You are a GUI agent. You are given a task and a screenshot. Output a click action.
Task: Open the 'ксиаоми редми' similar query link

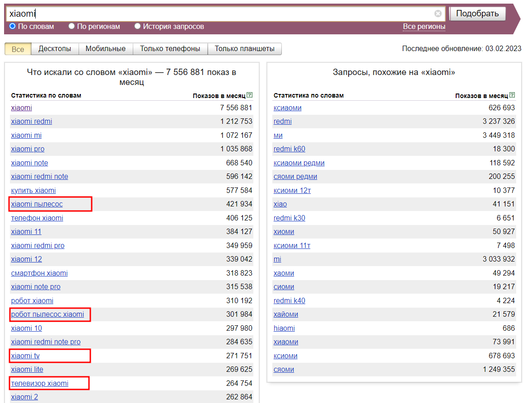299,163
